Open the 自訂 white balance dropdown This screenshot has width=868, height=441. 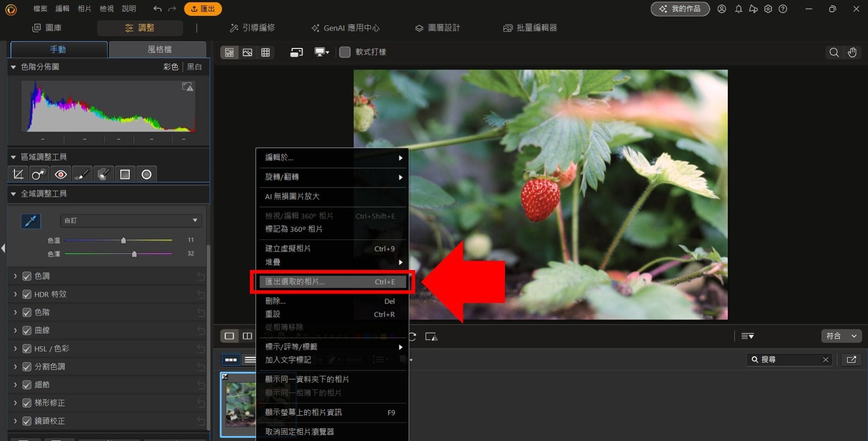click(130, 220)
